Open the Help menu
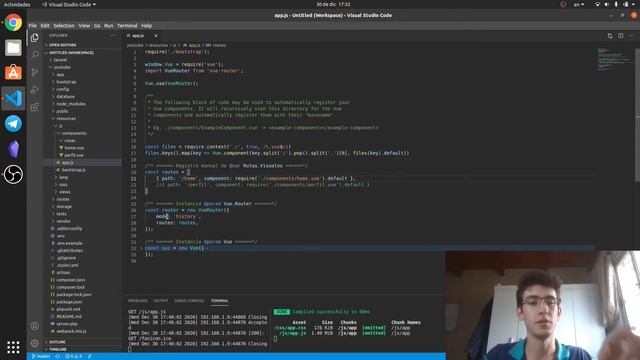The image size is (640, 360). [147, 26]
